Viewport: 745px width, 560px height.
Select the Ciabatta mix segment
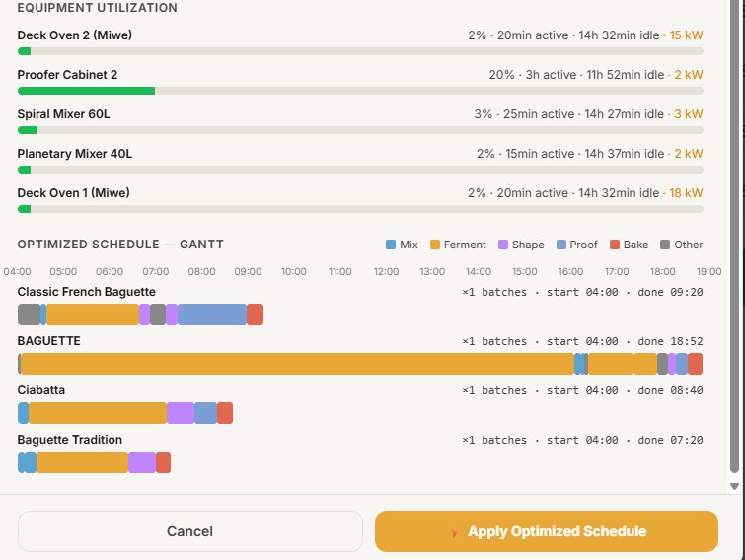pyautogui.click(x=24, y=413)
